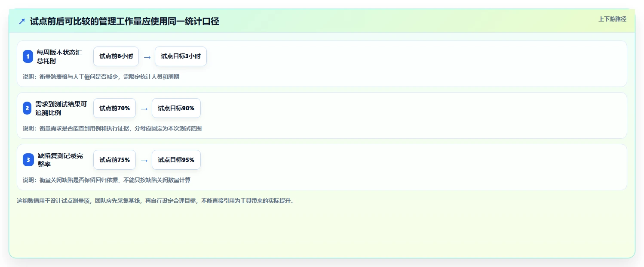The image size is (644, 267).
Task: Click the number 2 badge
Action: 28,108
